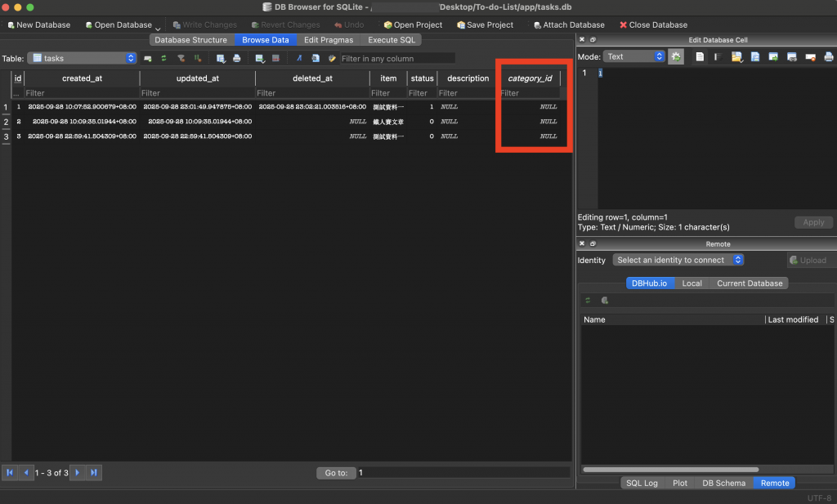837x504 pixels.
Task: Click the filter box under created_at
Action: point(82,93)
